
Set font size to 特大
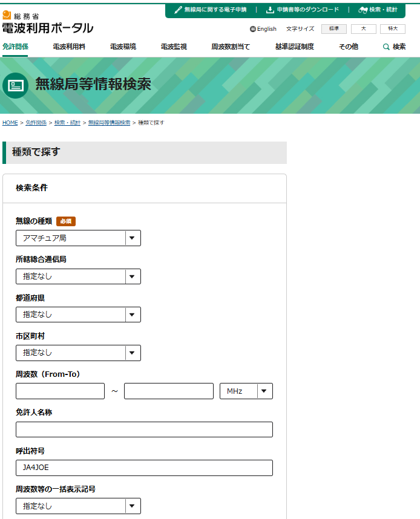[393, 29]
